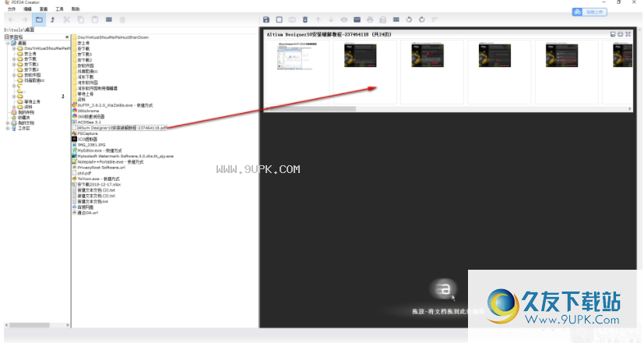Click the third page thumbnail of the document
The height and width of the screenshot is (343, 644).
[431, 72]
